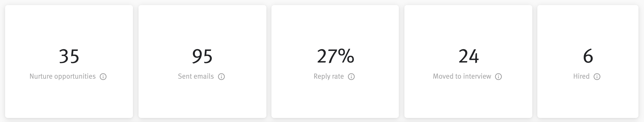Click the Moved to interview label
The width and height of the screenshot is (644, 122).
click(462, 76)
